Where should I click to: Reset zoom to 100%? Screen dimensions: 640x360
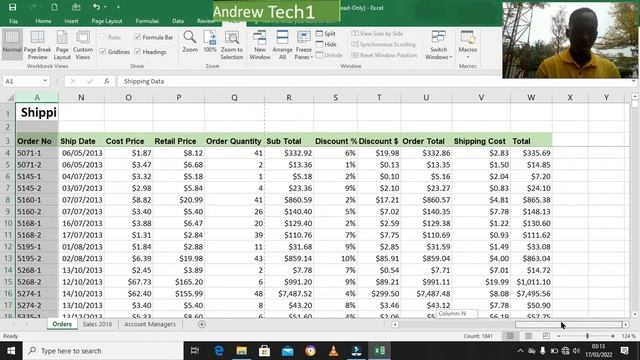[x=210, y=42]
